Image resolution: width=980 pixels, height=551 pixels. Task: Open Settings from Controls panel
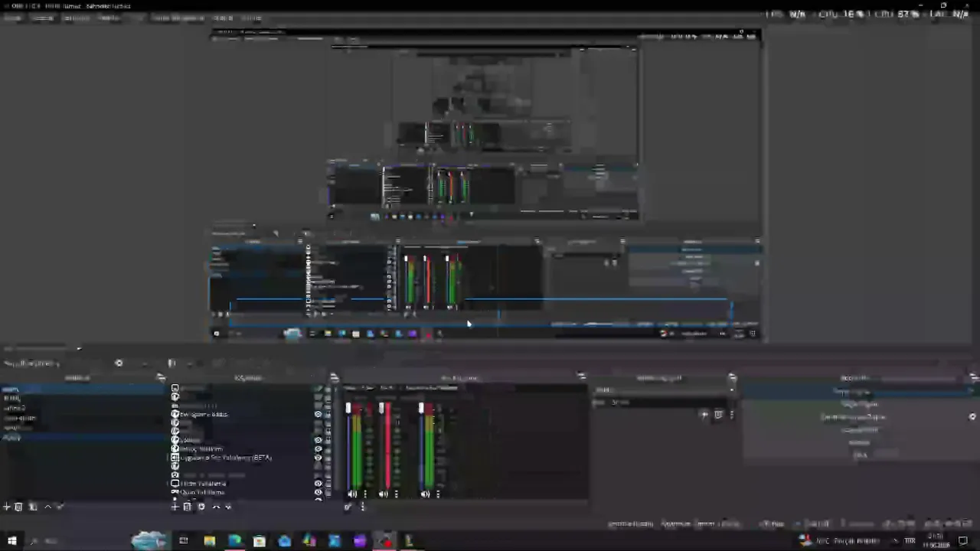(x=857, y=442)
